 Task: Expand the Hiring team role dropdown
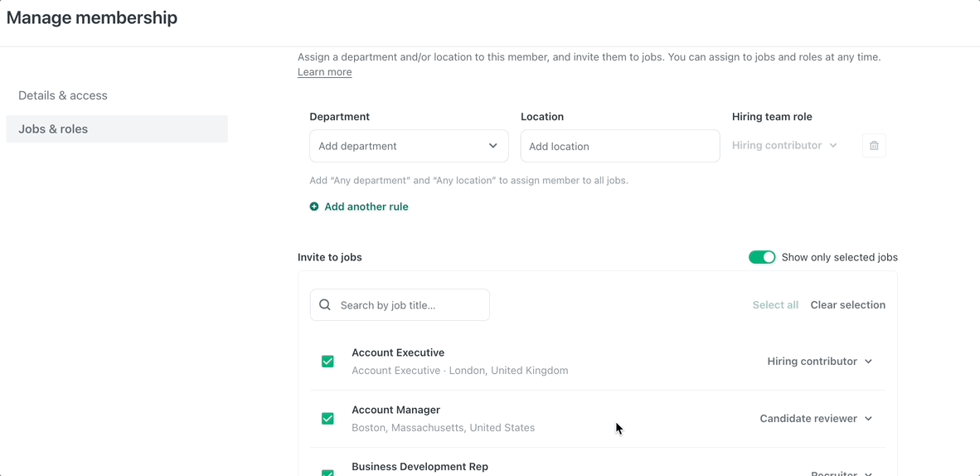pos(784,146)
